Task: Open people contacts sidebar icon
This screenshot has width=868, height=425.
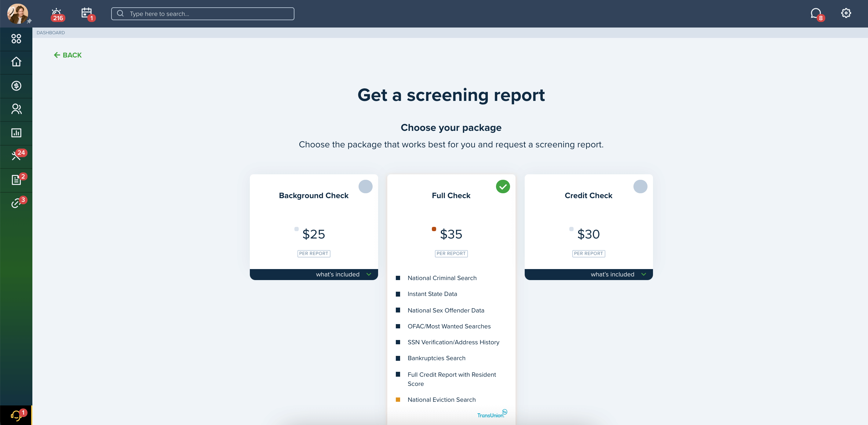Action: [x=16, y=109]
